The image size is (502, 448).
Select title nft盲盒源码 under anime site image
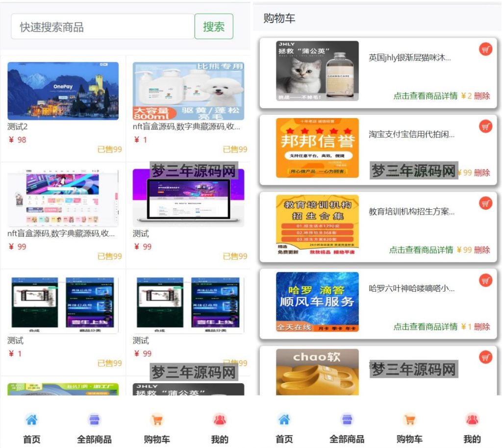click(61, 234)
